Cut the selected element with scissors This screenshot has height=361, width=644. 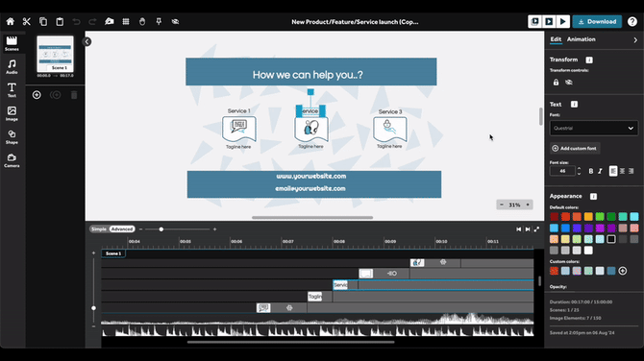27,22
